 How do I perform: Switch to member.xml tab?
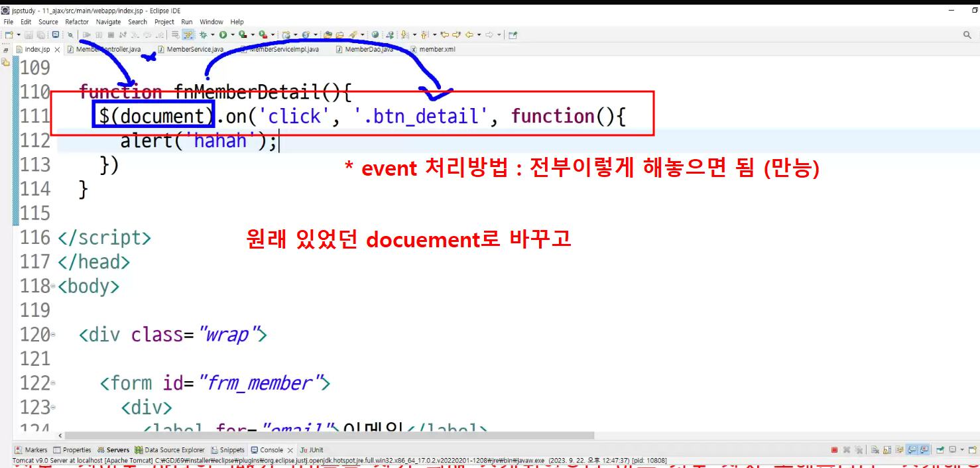(x=432, y=49)
